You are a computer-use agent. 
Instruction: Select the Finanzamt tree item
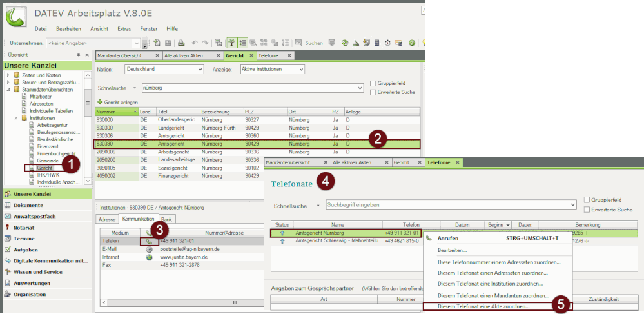tap(48, 146)
